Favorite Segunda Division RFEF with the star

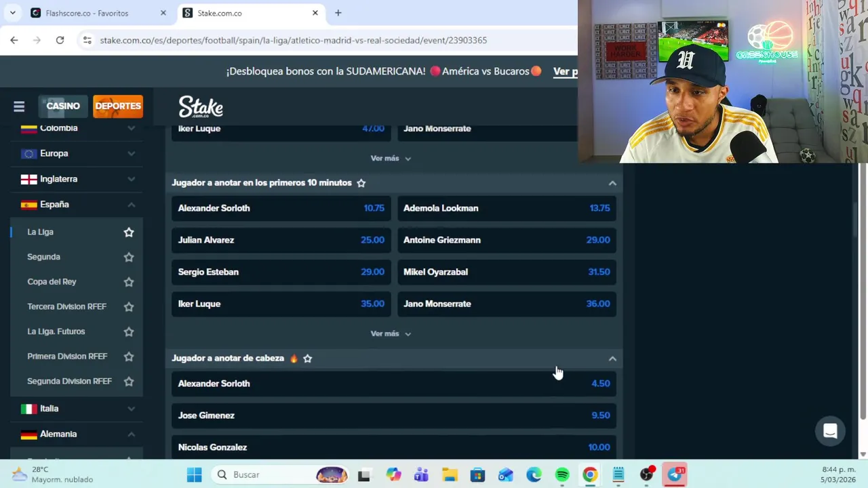[129, 381]
